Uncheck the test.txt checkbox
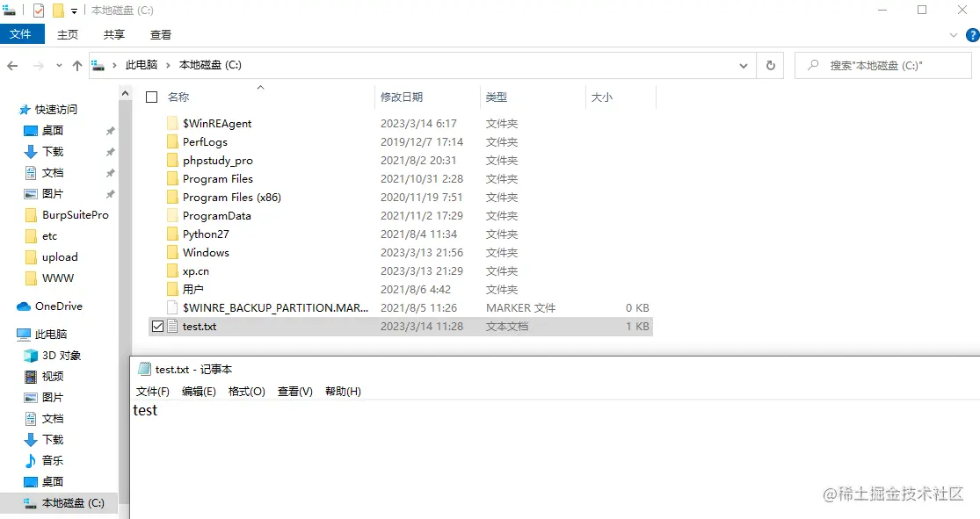Viewport: 980px width, 519px height. tap(157, 326)
